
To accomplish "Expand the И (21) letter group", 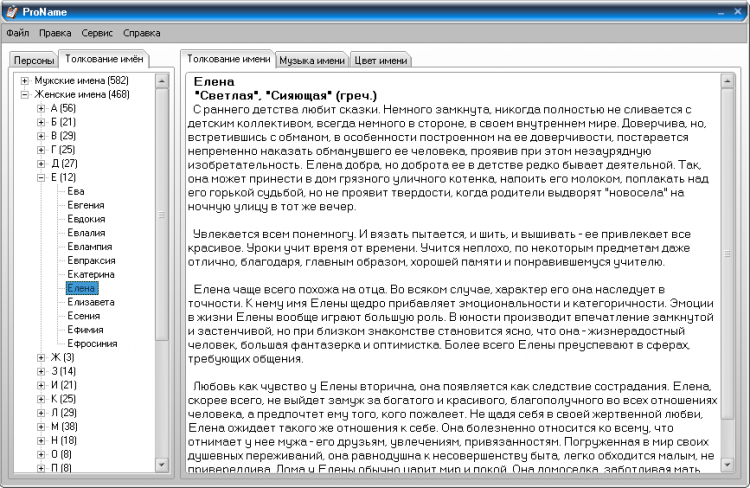I will pyautogui.click(x=41, y=385).
